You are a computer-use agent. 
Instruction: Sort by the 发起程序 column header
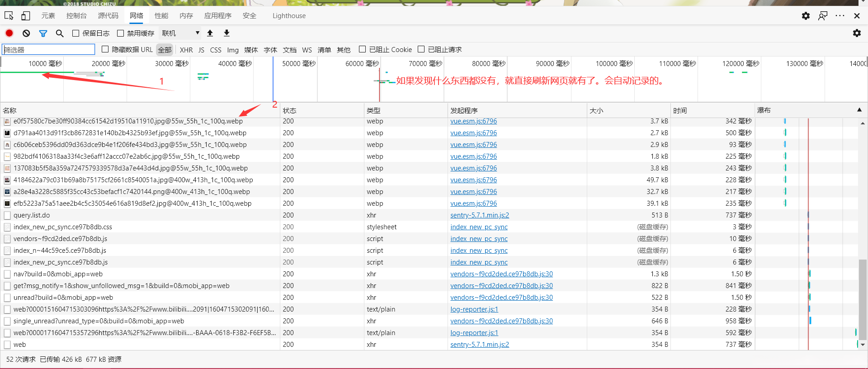(517, 110)
